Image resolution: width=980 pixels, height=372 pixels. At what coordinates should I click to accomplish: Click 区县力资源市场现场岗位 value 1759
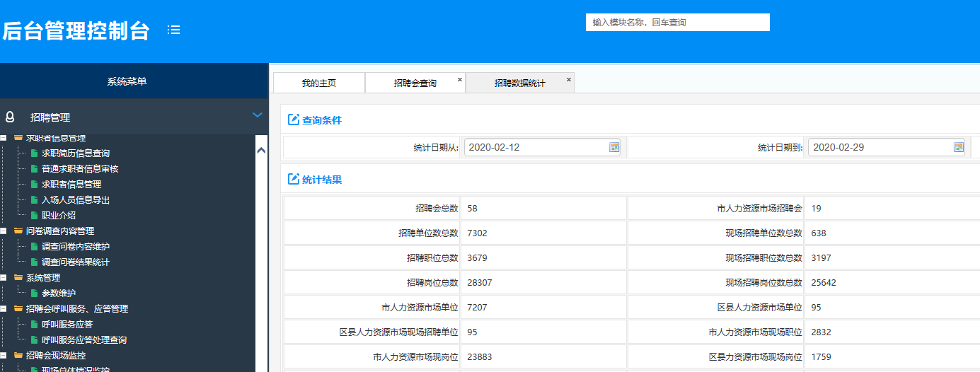821,357
